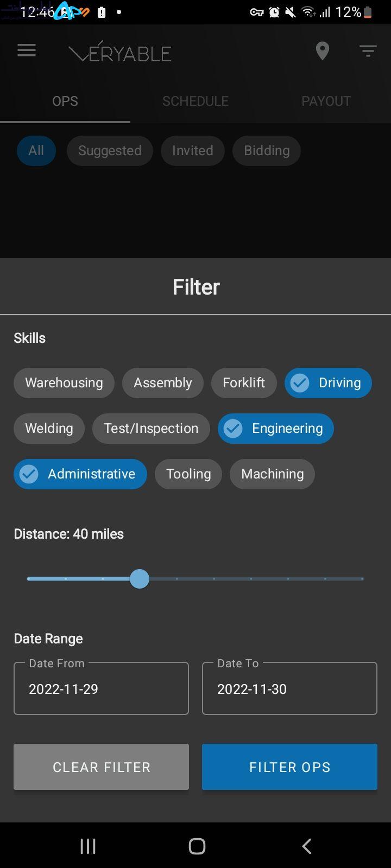Viewport: 391px width, 868px height.
Task: Toggle off the Administrative skill chip
Action: [x=80, y=474]
